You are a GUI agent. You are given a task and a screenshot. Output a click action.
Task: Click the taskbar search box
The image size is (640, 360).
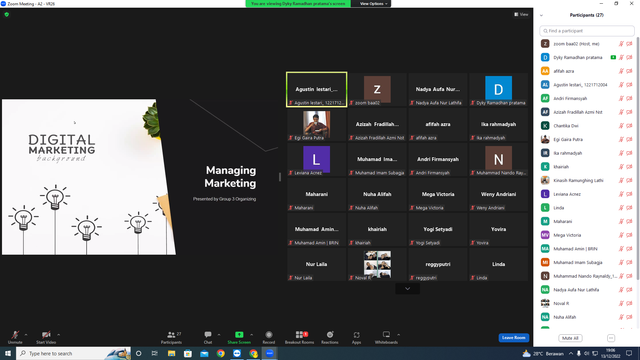tap(73, 353)
